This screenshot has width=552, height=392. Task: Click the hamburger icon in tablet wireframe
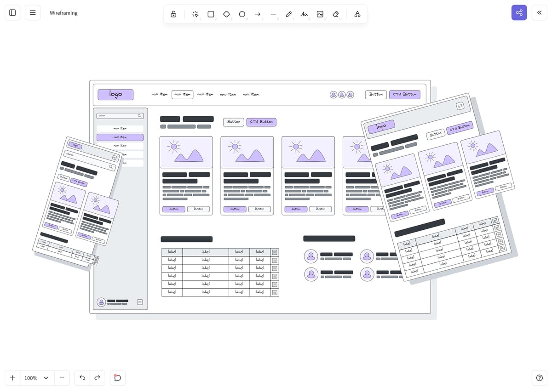click(x=460, y=106)
